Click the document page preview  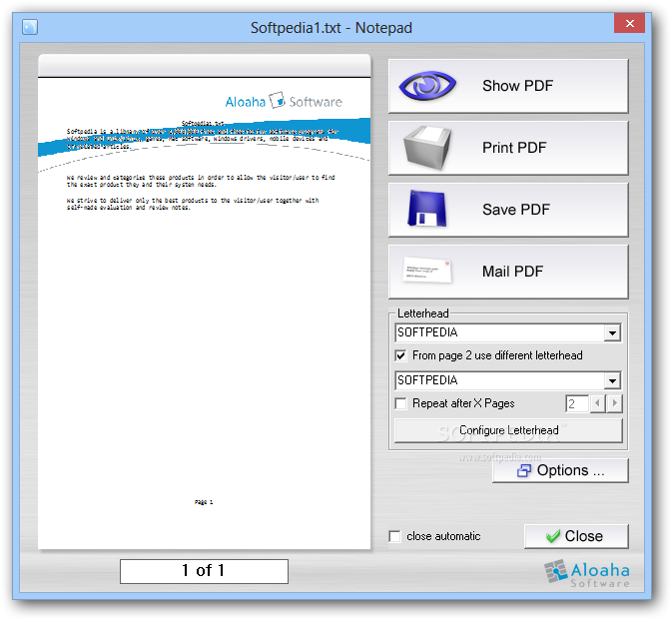(x=204, y=312)
